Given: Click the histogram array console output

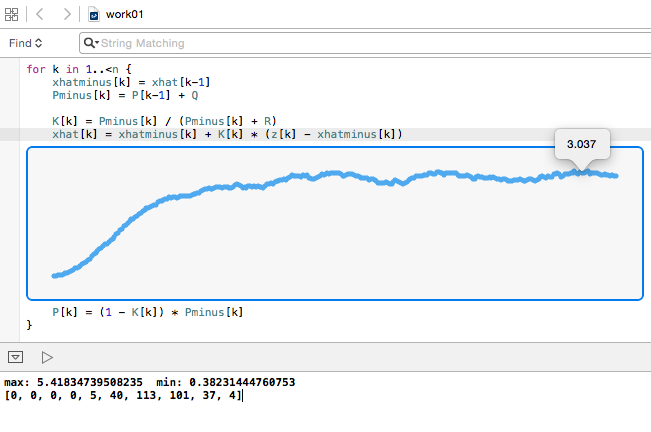Looking at the screenshot, I should (x=122, y=396).
